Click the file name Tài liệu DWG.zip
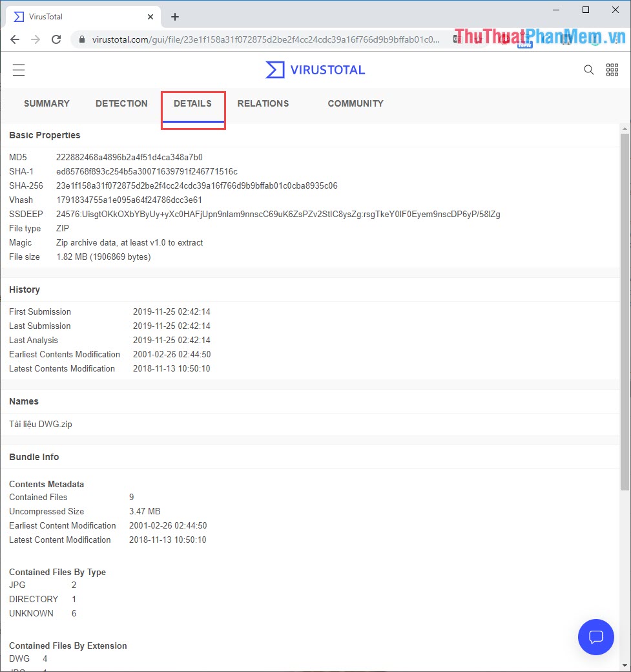This screenshot has width=631, height=672. (40, 424)
